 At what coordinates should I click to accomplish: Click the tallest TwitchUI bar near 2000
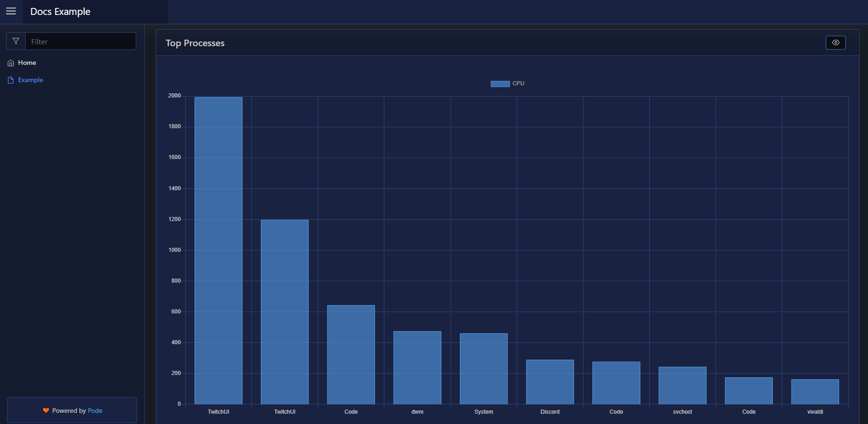click(x=218, y=250)
